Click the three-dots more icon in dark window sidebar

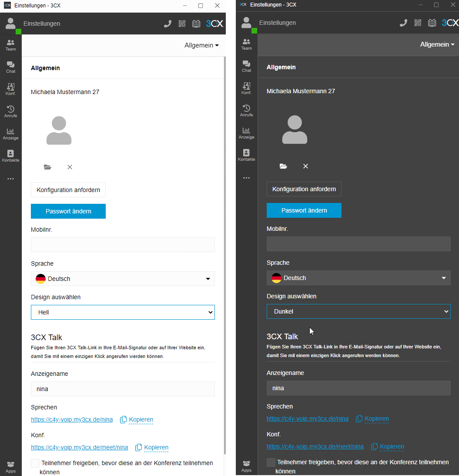(246, 178)
